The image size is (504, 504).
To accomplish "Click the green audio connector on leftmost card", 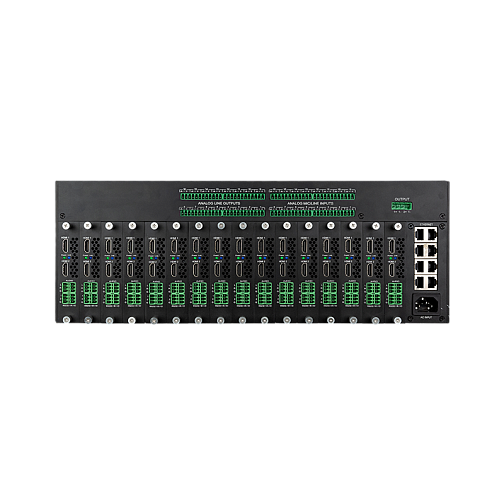I will coord(69,293).
